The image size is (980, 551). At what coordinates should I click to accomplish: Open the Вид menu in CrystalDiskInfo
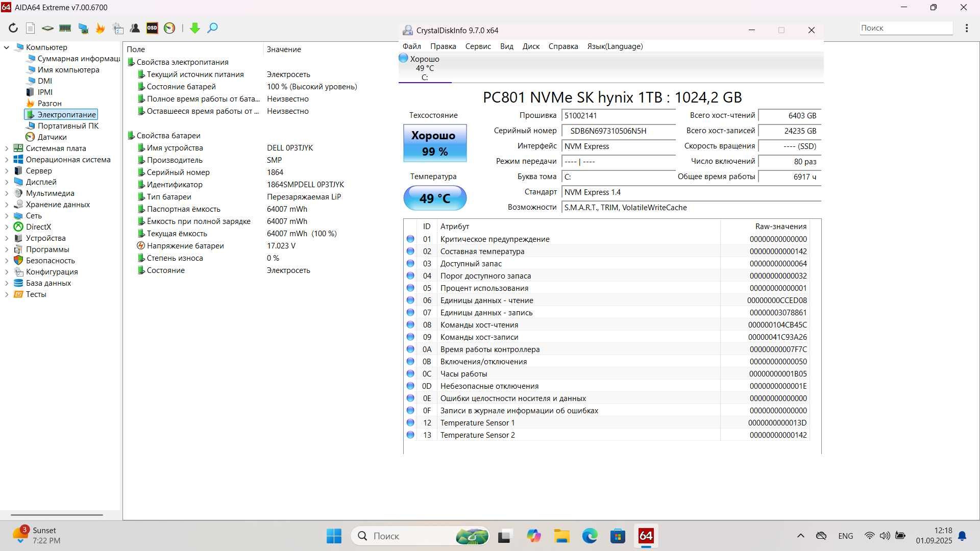[506, 46]
